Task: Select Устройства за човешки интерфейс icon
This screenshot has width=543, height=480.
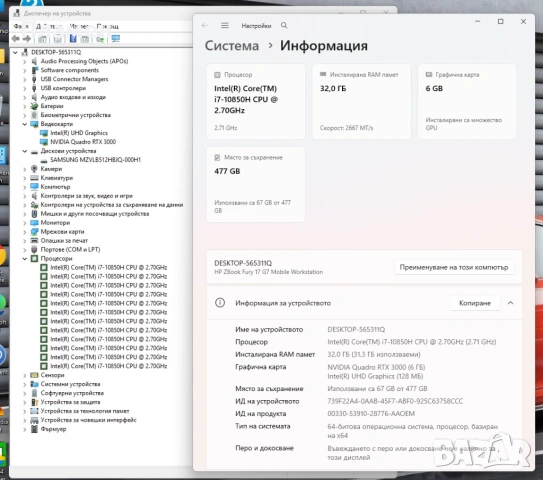Action: pos(34,420)
